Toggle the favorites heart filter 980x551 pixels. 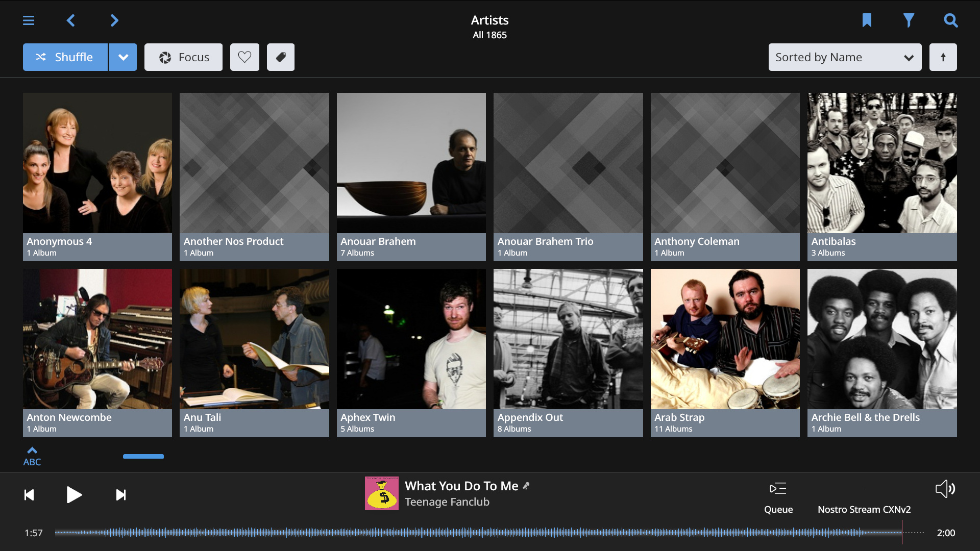click(x=244, y=57)
